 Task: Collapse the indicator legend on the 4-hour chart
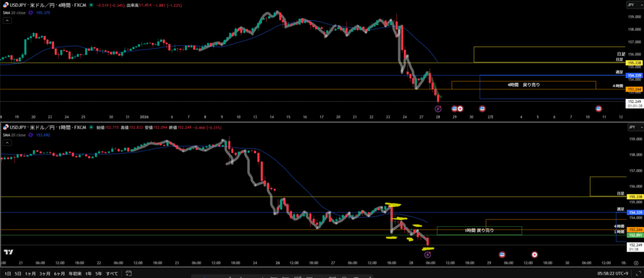(6, 21)
